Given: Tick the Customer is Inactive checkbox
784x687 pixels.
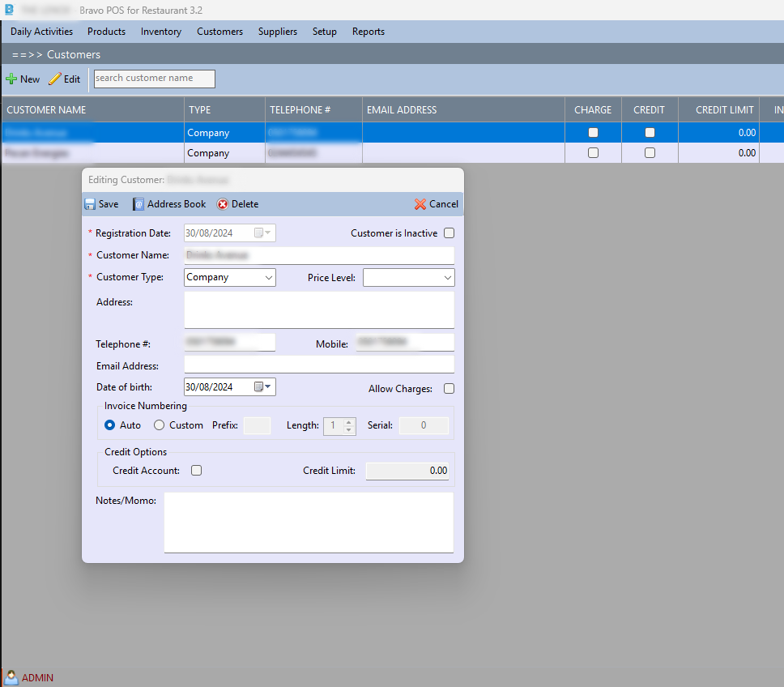Looking at the screenshot, I should tap(450, 233).
